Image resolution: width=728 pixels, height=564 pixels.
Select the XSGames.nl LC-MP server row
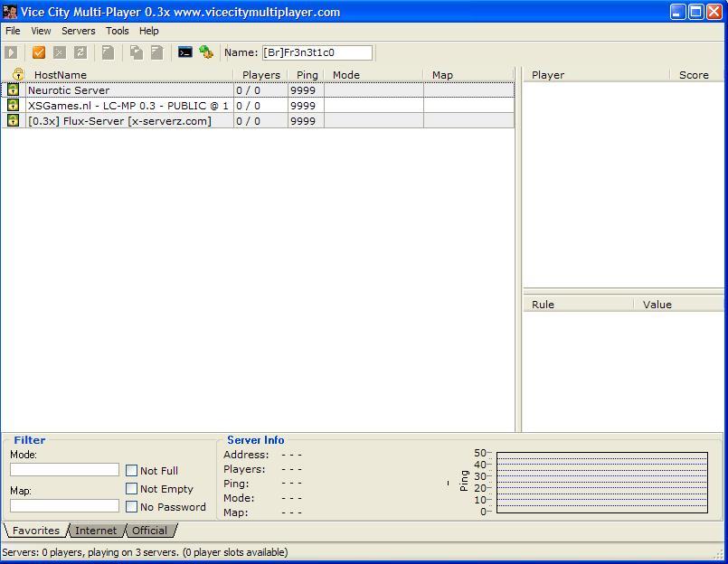(x=258, y=105)
